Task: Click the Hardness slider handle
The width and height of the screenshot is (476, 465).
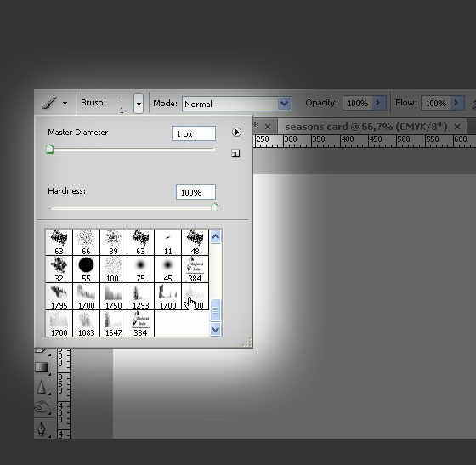Action: [214, 207]
